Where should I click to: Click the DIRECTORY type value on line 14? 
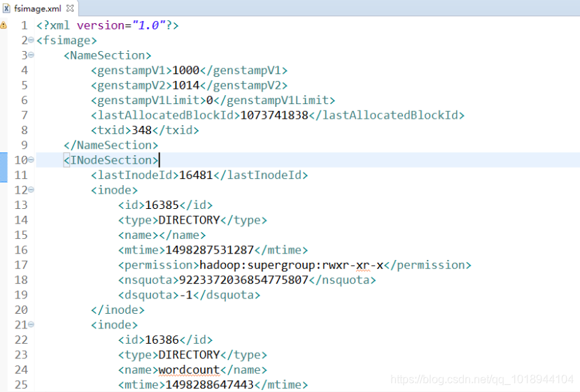pyautogui.click(x=189, y=220)
